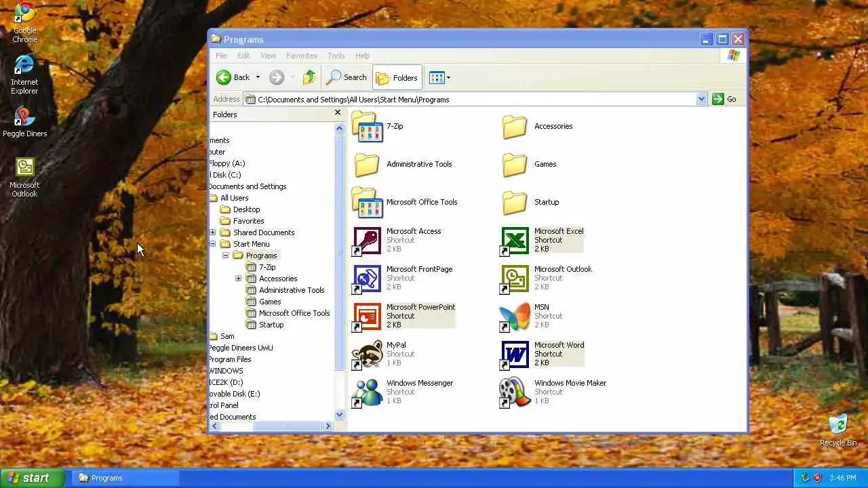The height and width of the screenshot is (488, 868).
Task: Click the Forward arrow toolbar button
Action: point(276,77)
